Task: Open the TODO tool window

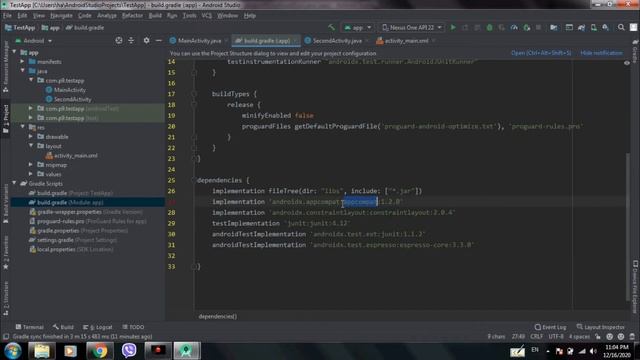Action: (x=133, y=327)
